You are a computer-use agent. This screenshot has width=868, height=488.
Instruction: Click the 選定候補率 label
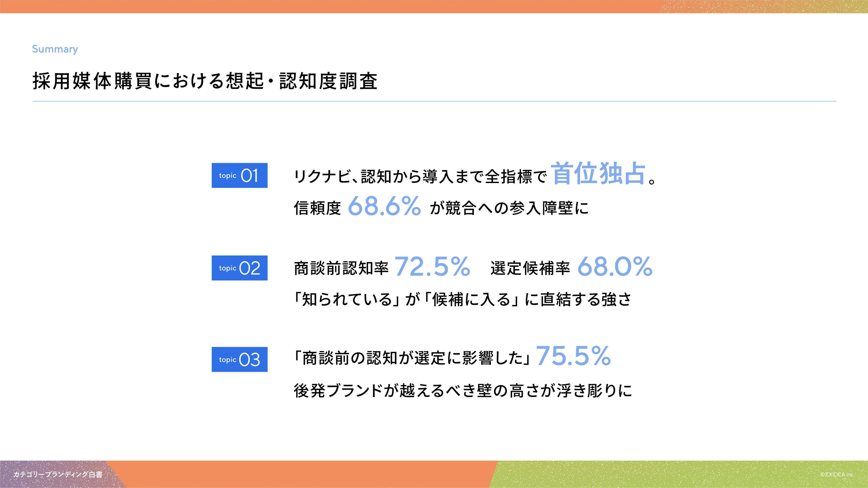(530, 268)
